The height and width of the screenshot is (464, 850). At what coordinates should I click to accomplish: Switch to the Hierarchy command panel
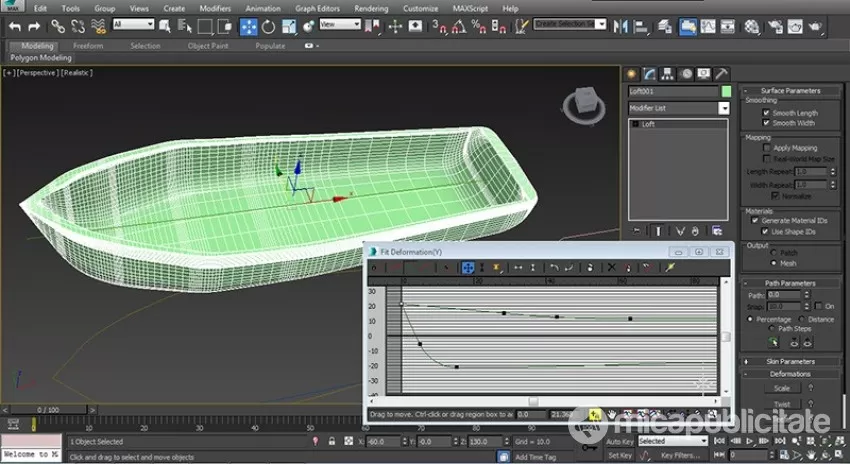pos(667,74)
